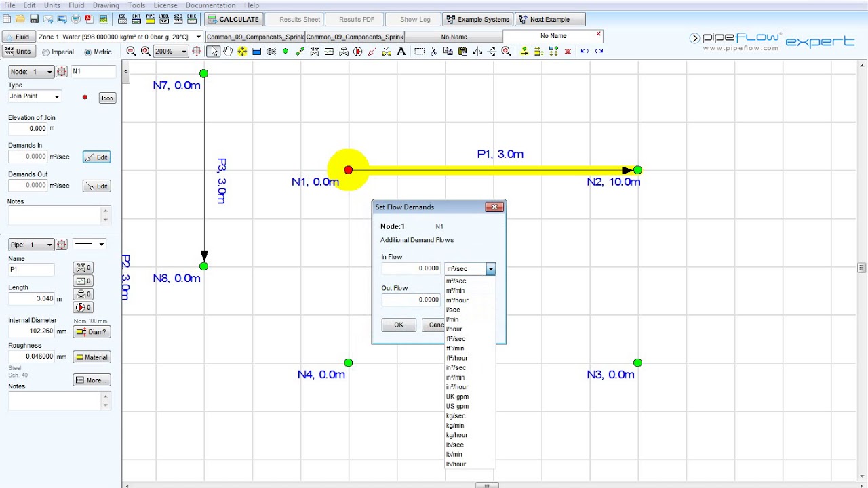Open the CALC settings icon
The width and height of the screenshot is (868, 488).
(192, 19)
